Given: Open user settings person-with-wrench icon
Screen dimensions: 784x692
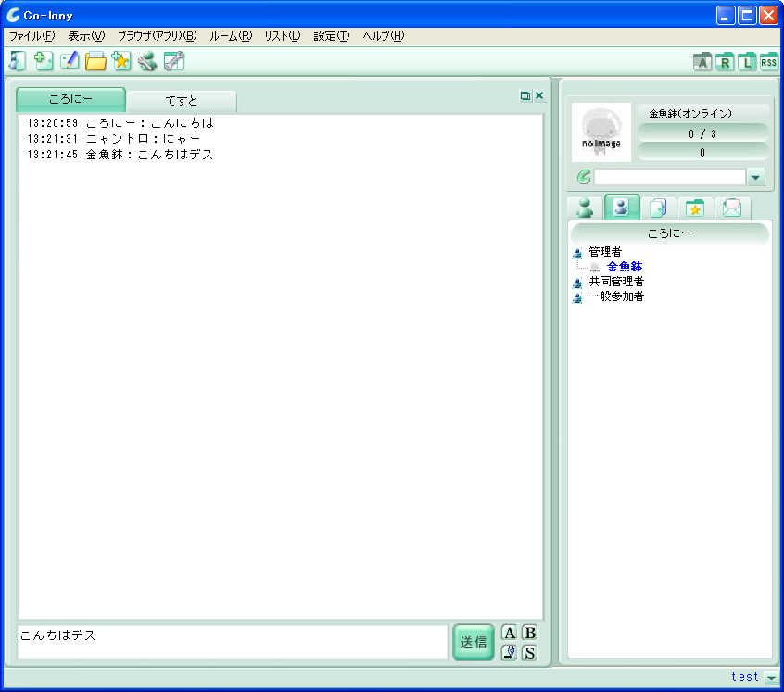Looking at the screenshot, I should [x=147, y=61].
